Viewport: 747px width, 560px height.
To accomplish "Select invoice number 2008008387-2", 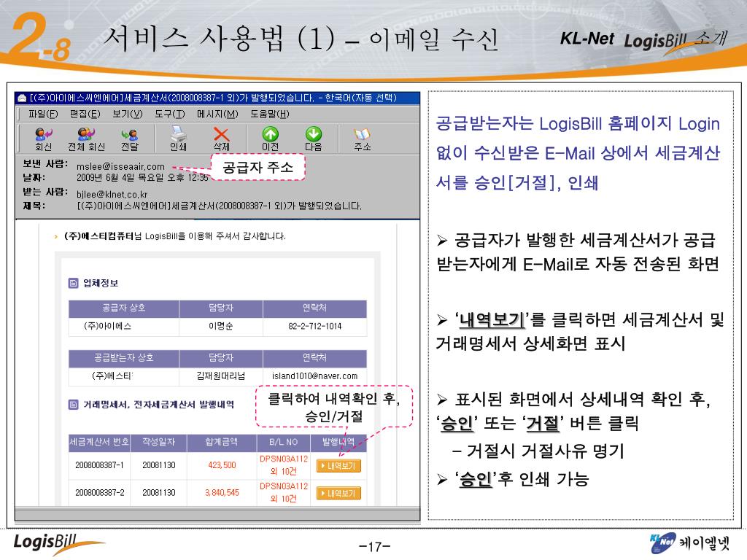I will tap(99, 492).
